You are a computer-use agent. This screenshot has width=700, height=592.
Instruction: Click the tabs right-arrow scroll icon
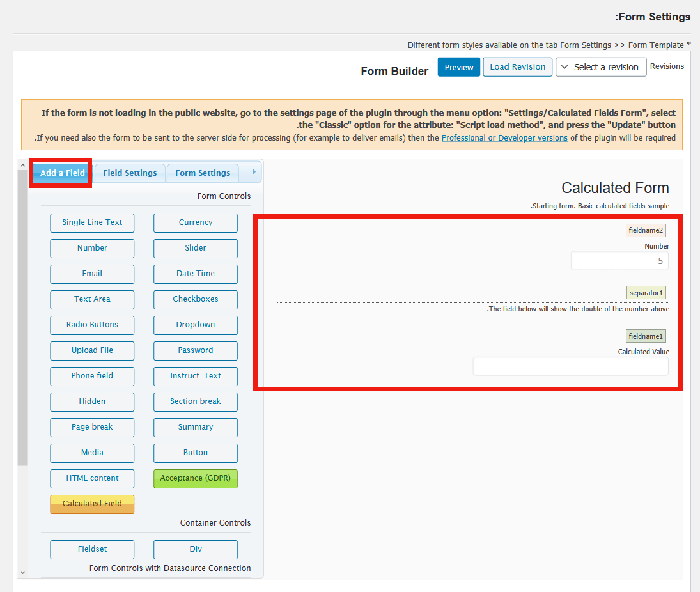point(254,172)
